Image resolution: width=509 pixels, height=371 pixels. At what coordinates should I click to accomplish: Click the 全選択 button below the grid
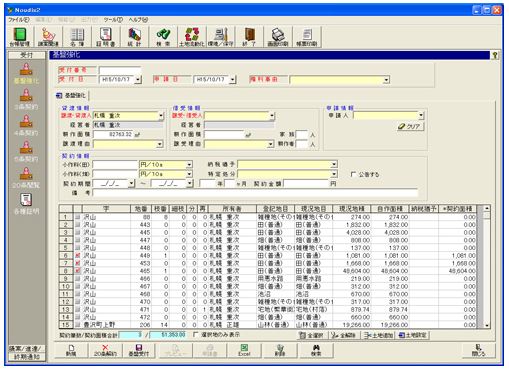point(312,335)
